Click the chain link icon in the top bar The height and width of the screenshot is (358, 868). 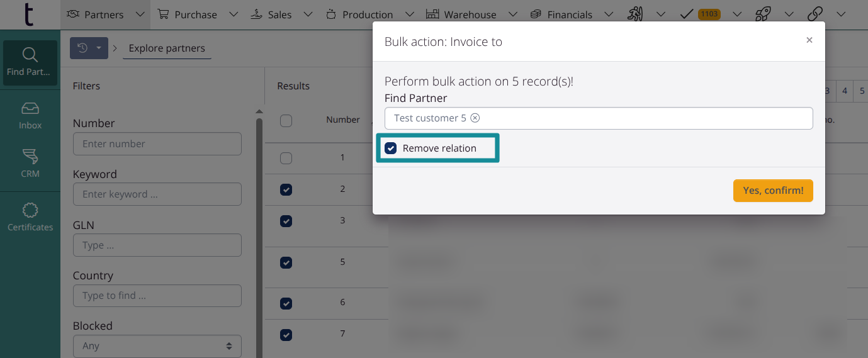[x=815, y=14]
